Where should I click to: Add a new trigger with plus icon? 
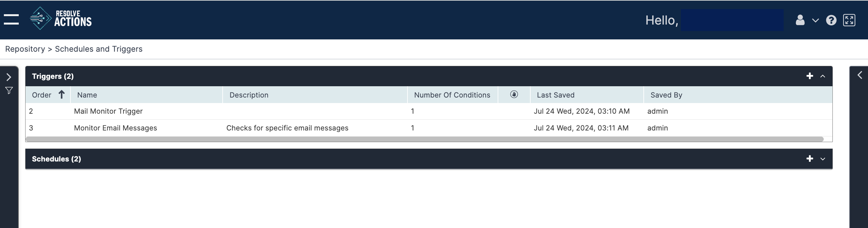click(x=810, y=76)
